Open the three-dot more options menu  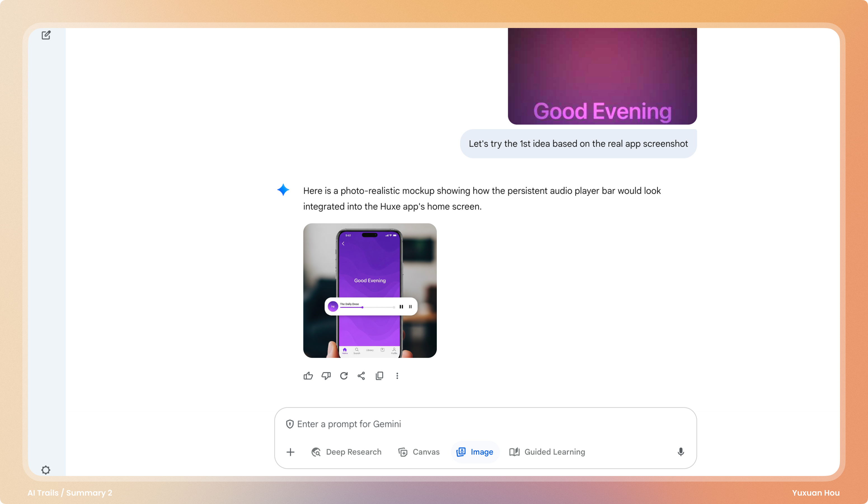click(397, 376)
